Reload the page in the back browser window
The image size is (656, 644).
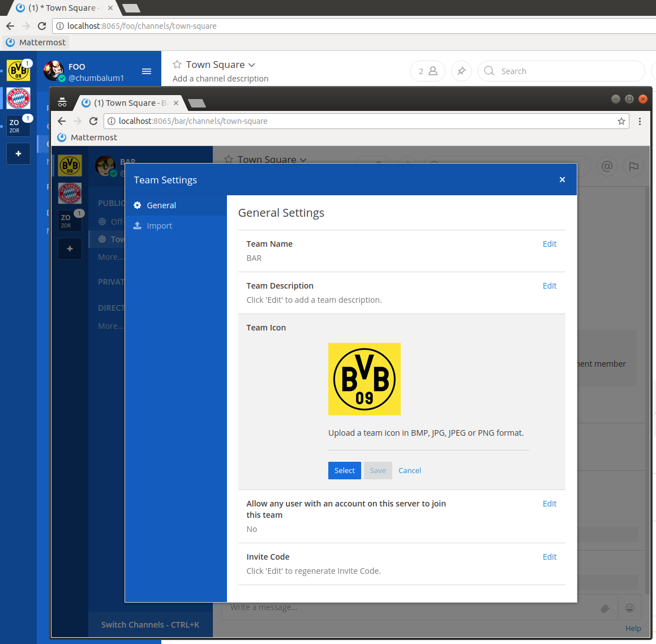pos(42,26)
